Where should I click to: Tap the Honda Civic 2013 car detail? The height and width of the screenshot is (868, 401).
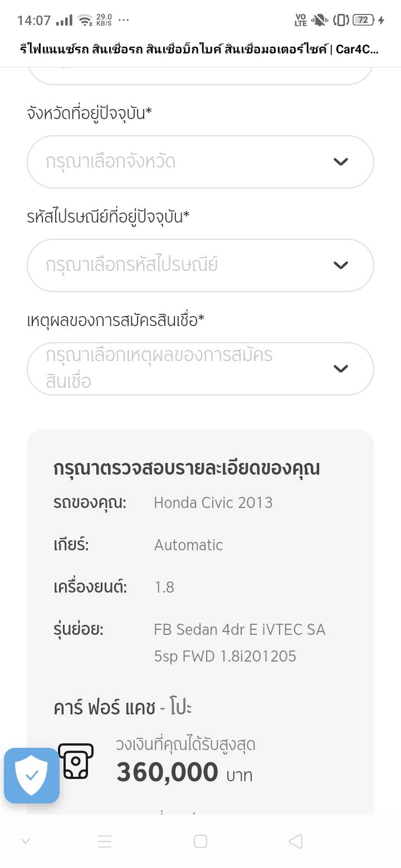tap(213, 503)
